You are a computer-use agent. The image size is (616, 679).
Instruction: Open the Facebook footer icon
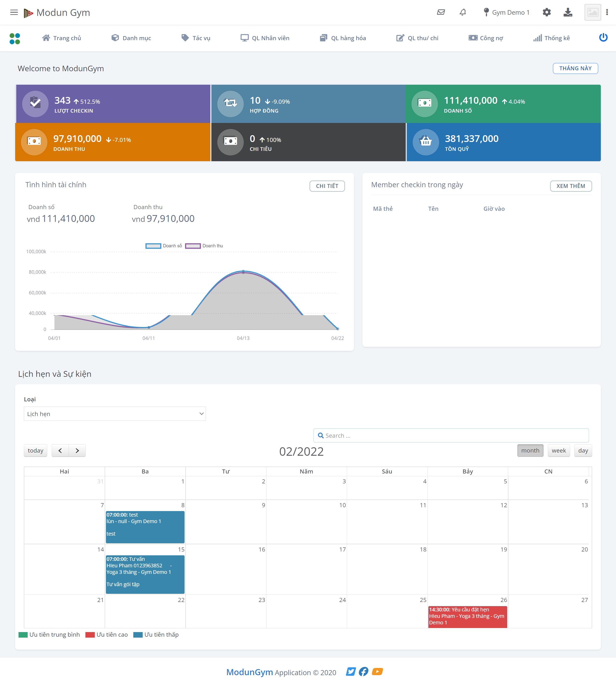(x=363, y=672)
